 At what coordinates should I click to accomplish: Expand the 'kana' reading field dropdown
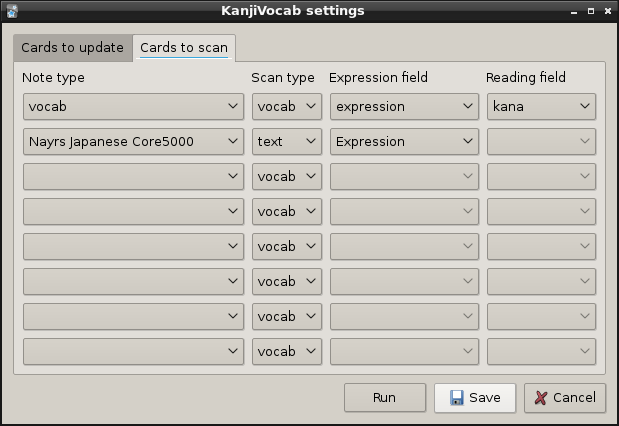click(541, 107)
